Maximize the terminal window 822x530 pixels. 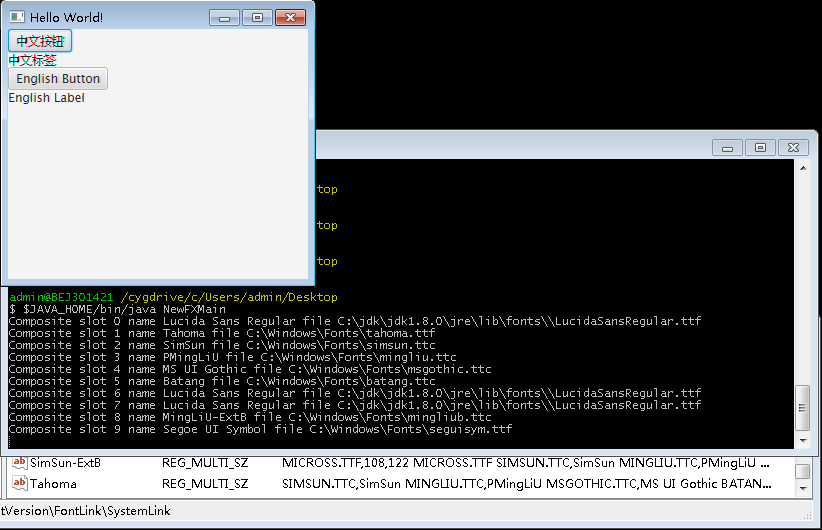pyautogui.click(x=760, y=148)
